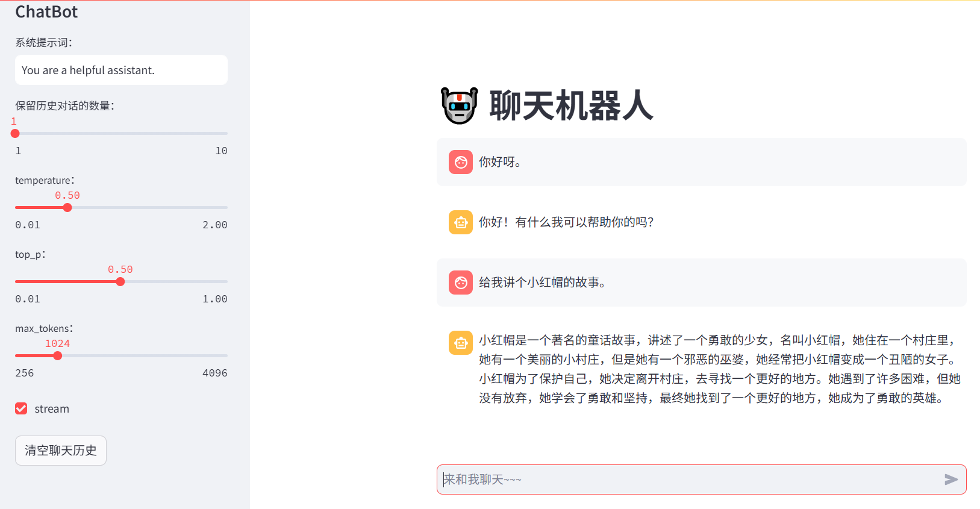Click the top_p slider handle
This screenshot has width=980, height=509.
pos(120,282)
